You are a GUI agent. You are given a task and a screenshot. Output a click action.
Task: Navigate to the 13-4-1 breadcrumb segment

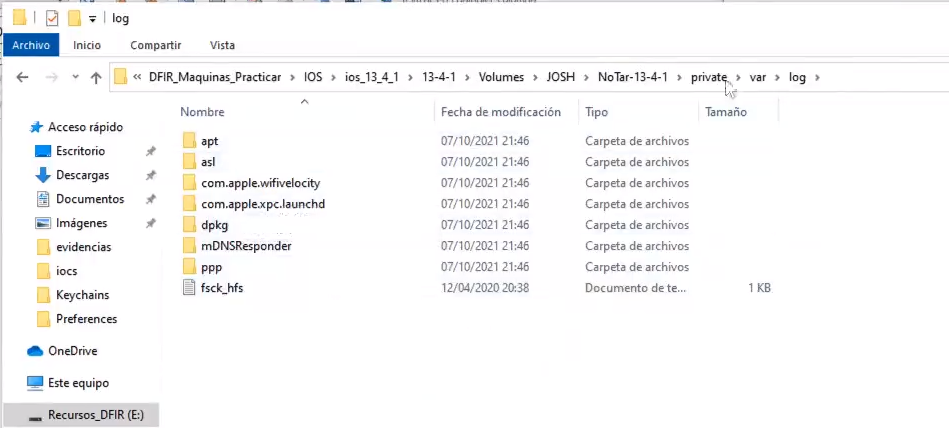pyautogui.click(x=439, y=77)
